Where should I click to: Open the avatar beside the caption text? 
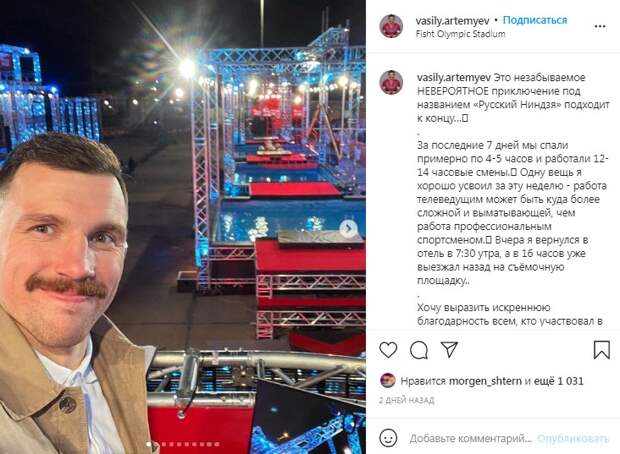(391, 82)
